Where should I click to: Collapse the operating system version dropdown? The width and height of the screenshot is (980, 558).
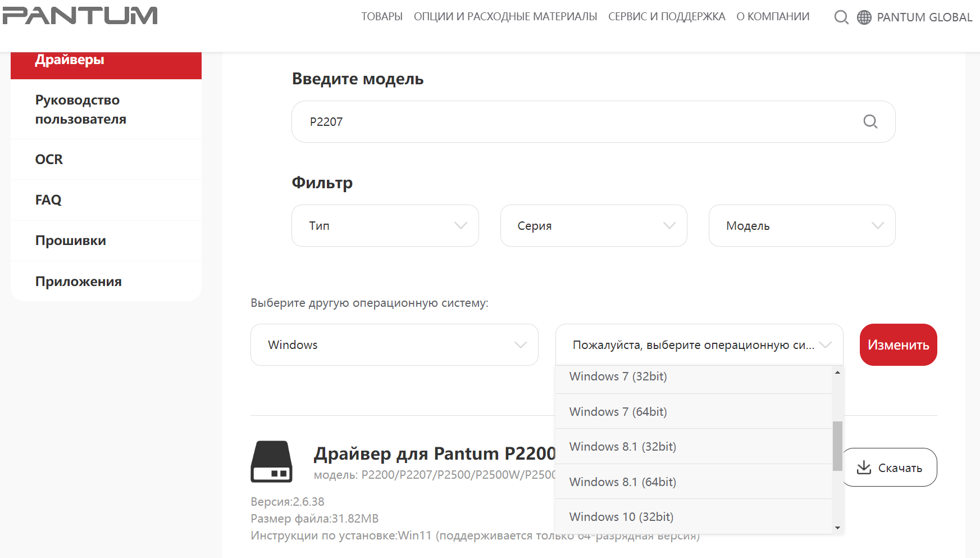pyautogui.click(x=699, y=344)
